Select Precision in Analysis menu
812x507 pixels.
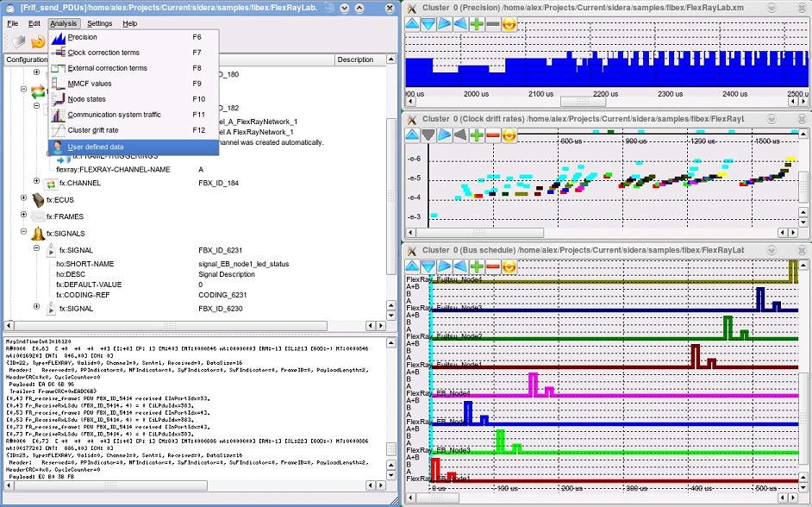pyautogui.click(x=134, y=37)
